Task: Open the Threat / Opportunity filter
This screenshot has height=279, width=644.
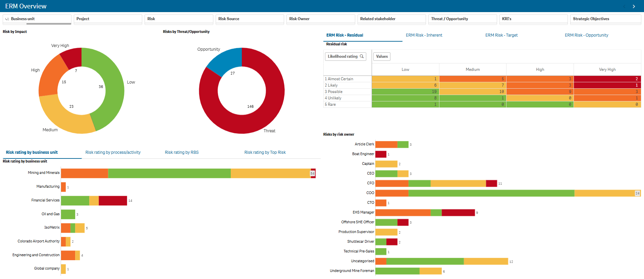Action: pyautogui.click(x=462, y=19)
